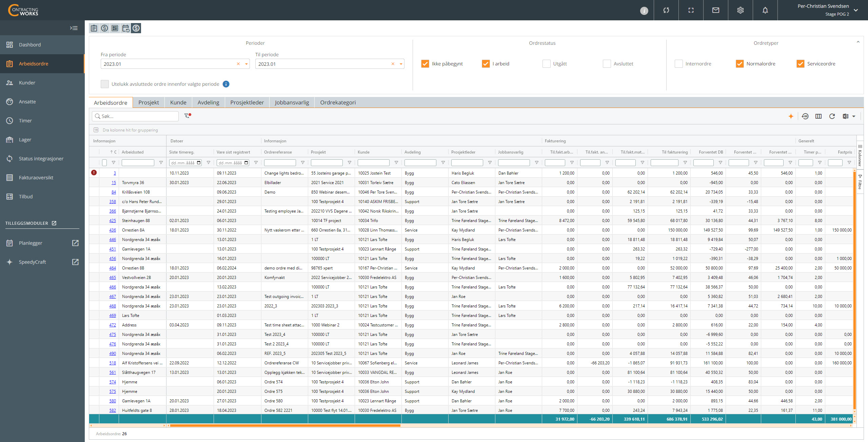
Task: Open work order 358 link
Action: click(x=113, y=201)
